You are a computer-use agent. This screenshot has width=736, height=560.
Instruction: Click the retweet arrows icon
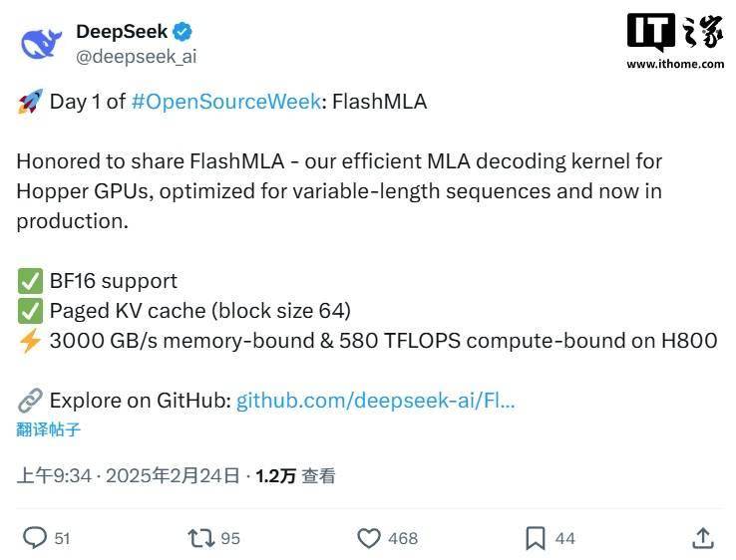click(x=200, y=538)
